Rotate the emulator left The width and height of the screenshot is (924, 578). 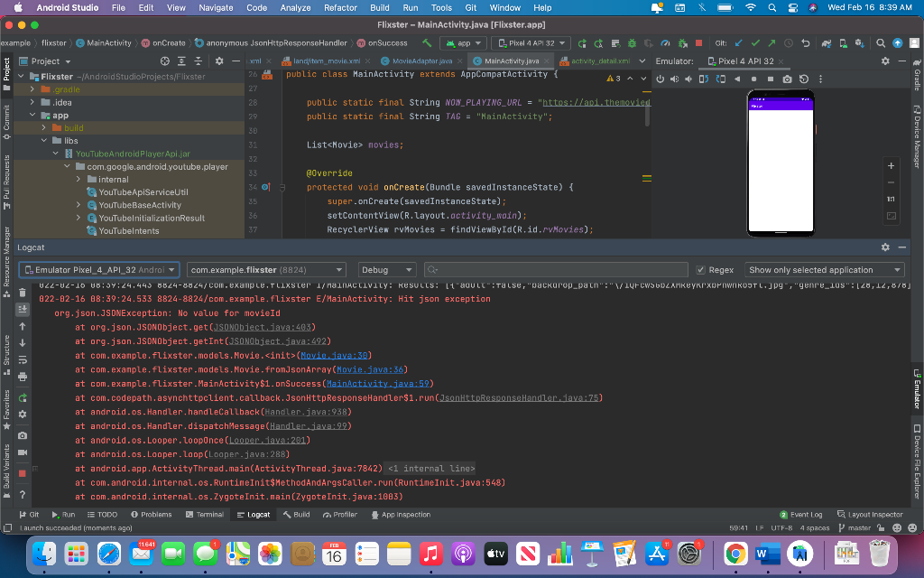(x=704, y=79)
